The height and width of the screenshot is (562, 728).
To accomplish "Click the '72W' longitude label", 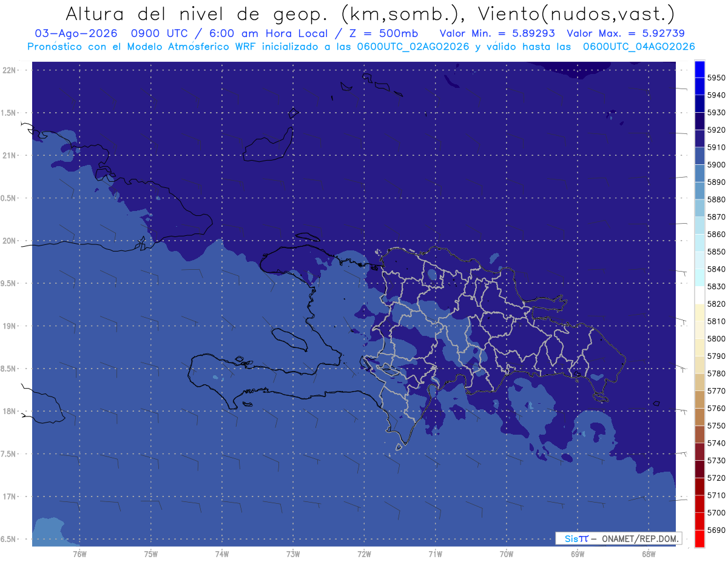I will click(x=365, y=554).
